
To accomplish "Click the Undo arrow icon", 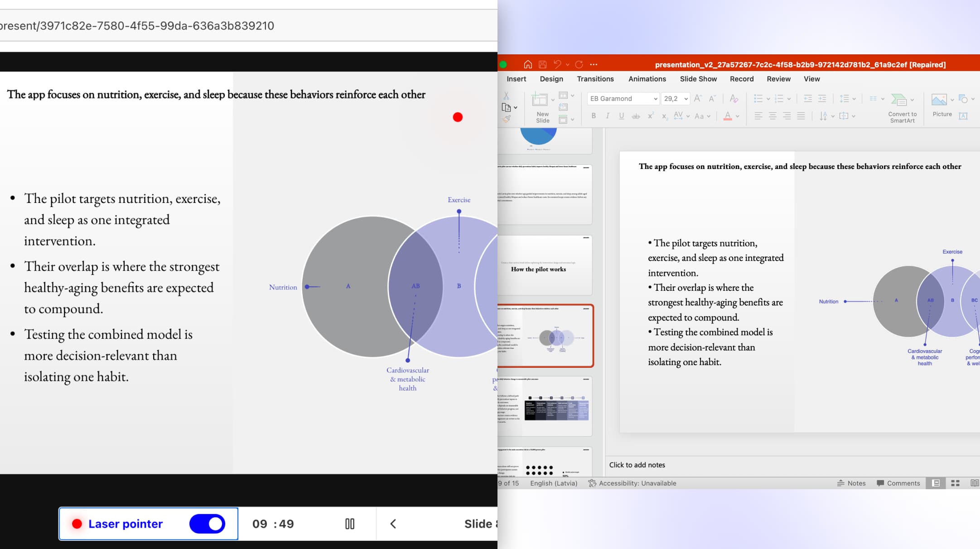I will 557,64.
